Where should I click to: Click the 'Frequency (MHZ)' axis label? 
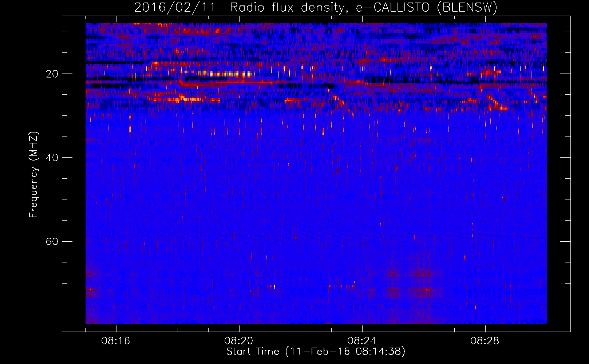[x=33, y=175]
